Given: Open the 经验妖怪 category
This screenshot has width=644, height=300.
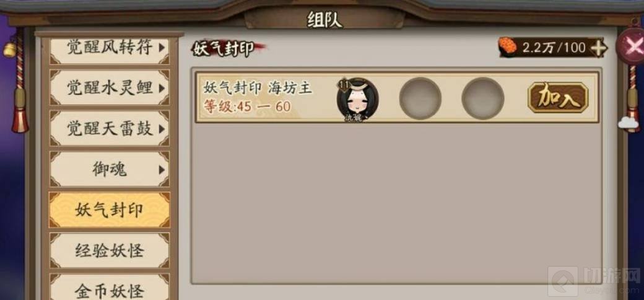Looking at the screenshot, I should (109, 250).
